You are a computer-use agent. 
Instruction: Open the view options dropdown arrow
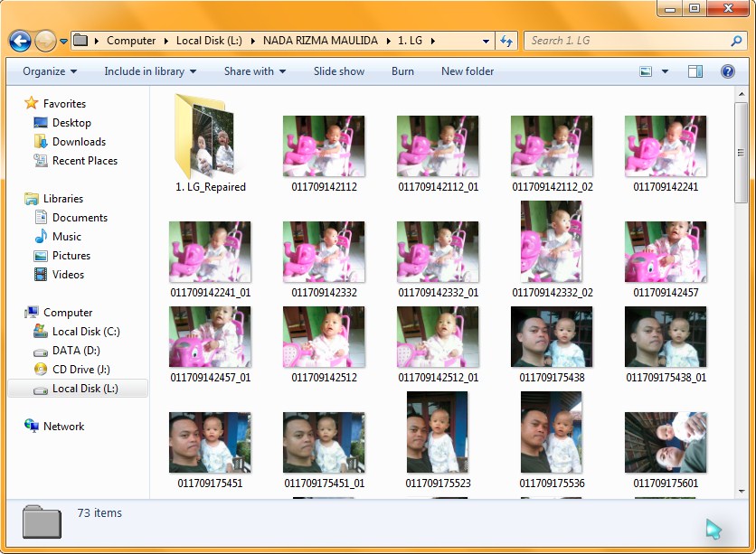pyautogui.click(x=665, y=71)
